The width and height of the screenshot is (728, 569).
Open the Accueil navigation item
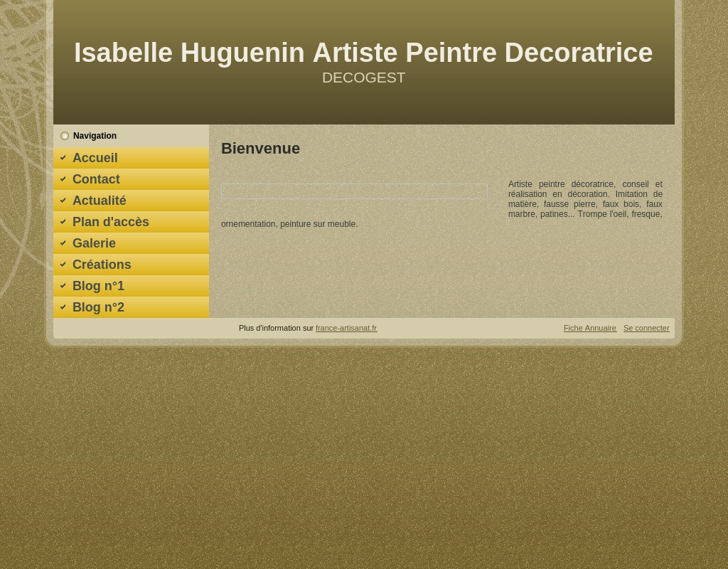[x=131, y=158]
